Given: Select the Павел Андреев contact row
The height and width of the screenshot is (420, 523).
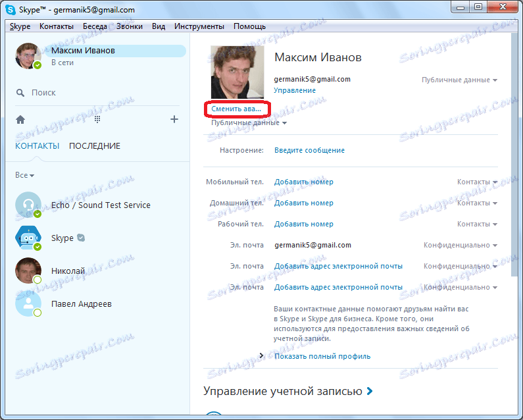Looking at the screenshot, I should point(97,303).
